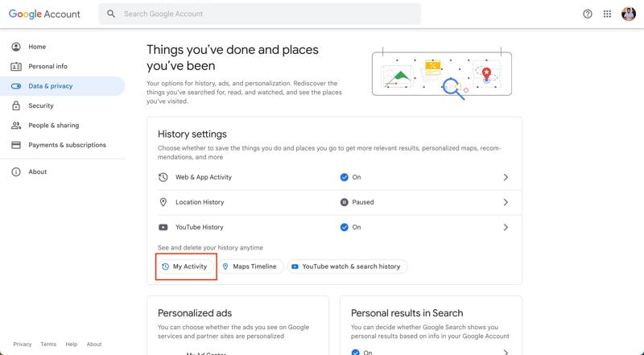Open Maps Timeline
Image resolution: width=644 pixels, height=355 pixels.
click(250, 266)
